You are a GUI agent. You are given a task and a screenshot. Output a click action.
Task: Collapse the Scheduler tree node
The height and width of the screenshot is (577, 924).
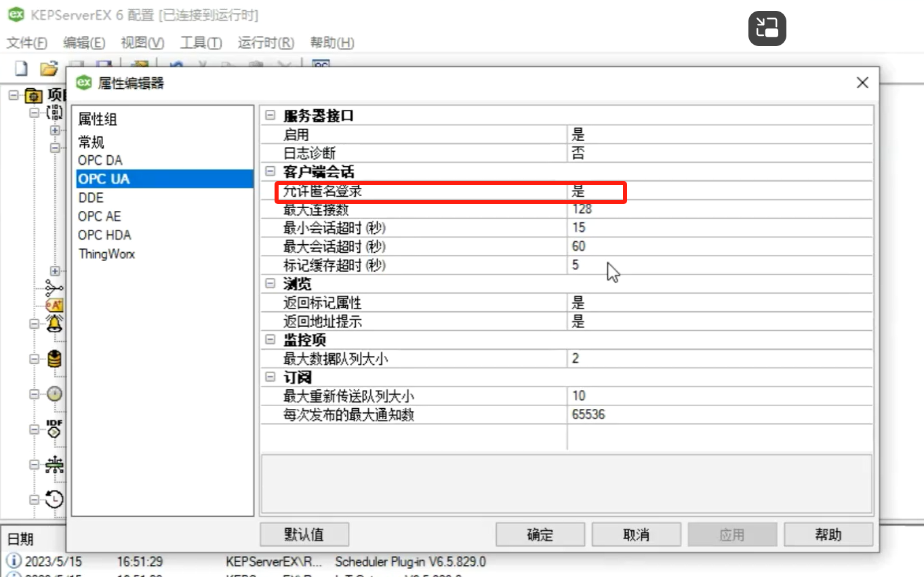coord(35,500)
